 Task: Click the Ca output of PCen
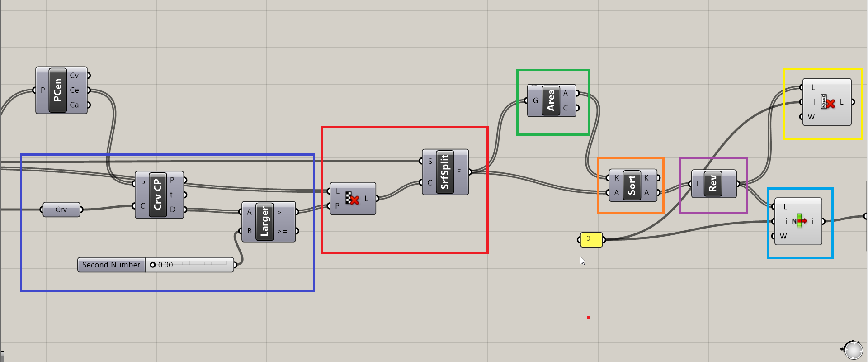(74, 105)
